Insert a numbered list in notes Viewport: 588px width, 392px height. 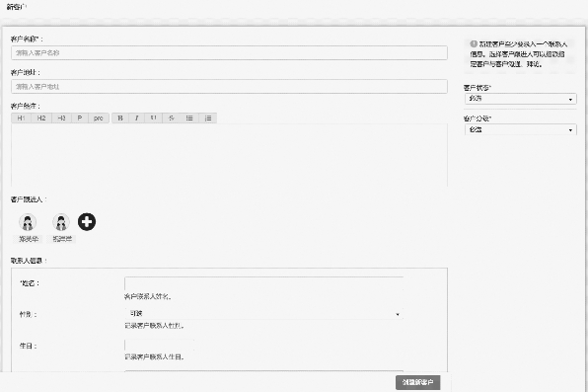[208, 118]
